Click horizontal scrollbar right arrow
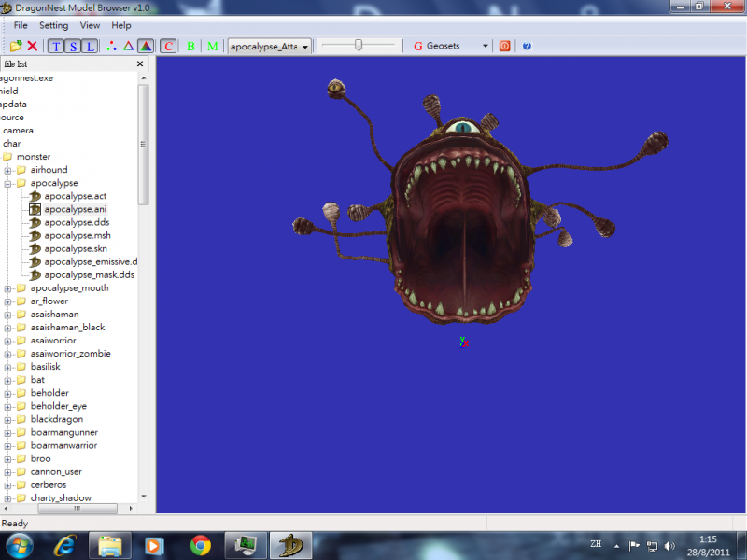The height and width of the screenshot is (560, 747). (131, 509)
